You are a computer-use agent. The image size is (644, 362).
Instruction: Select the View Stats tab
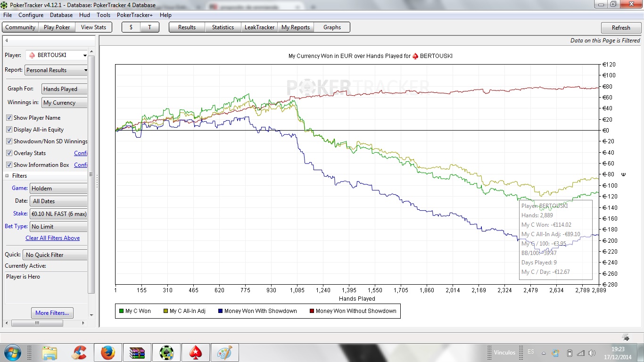(93, 27)
